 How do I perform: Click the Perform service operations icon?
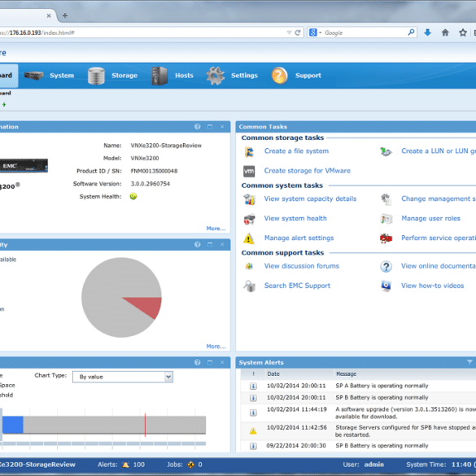click(386, 238)
